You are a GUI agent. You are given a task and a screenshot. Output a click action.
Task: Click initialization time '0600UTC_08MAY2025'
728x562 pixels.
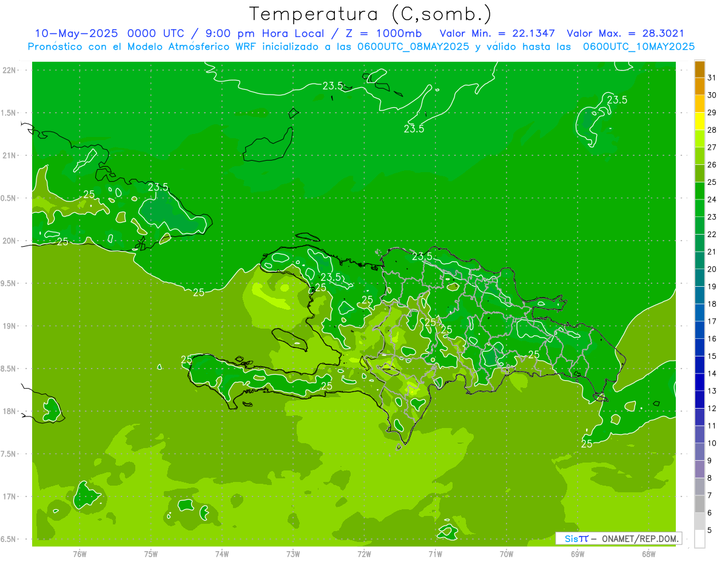412,47
